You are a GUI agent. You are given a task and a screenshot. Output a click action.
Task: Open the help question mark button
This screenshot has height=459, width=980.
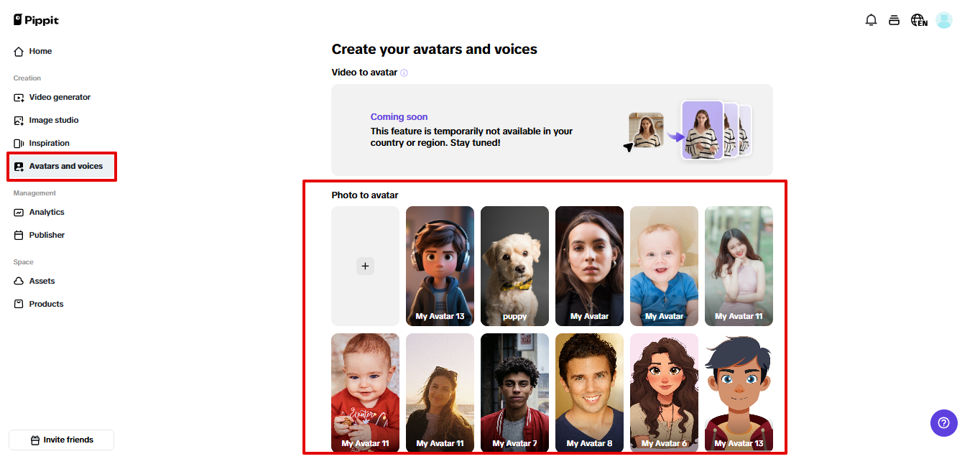[943, 423]
